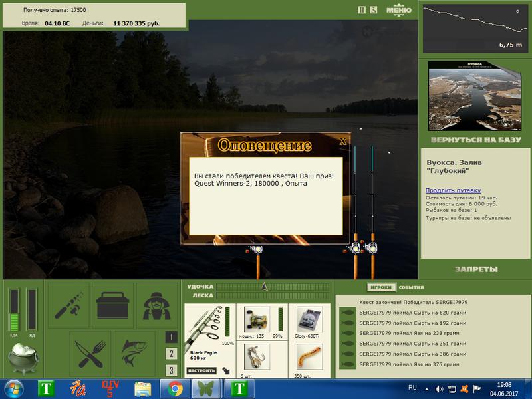Click the pause button at top
The image size is (532, 399).
[x=362, y=10]
